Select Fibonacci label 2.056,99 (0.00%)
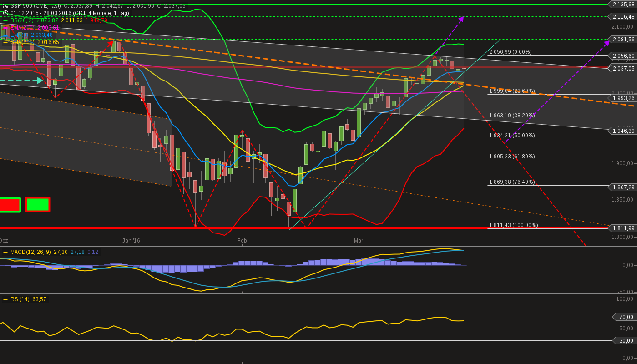This screenshot has height=364, width=637. (511, 52)
